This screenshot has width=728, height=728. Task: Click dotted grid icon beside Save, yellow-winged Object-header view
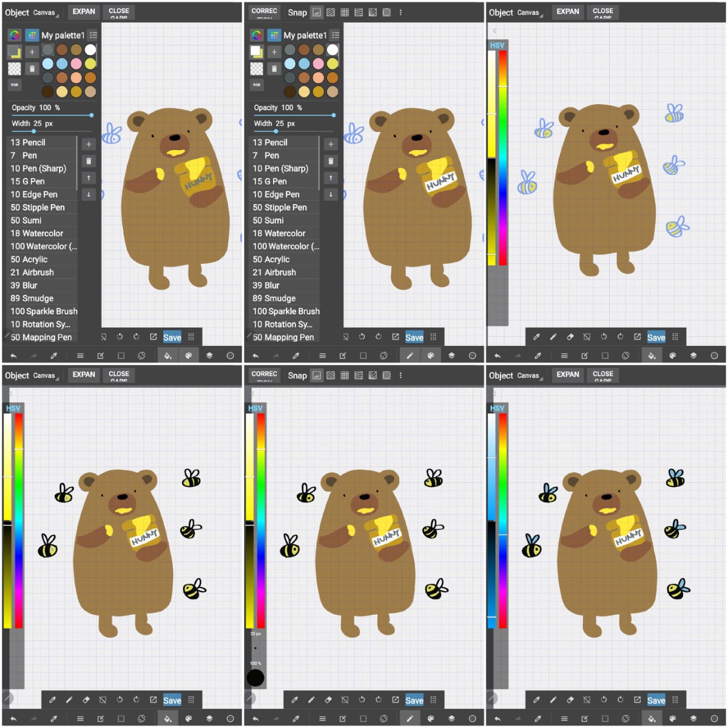[x=191, y=700]
